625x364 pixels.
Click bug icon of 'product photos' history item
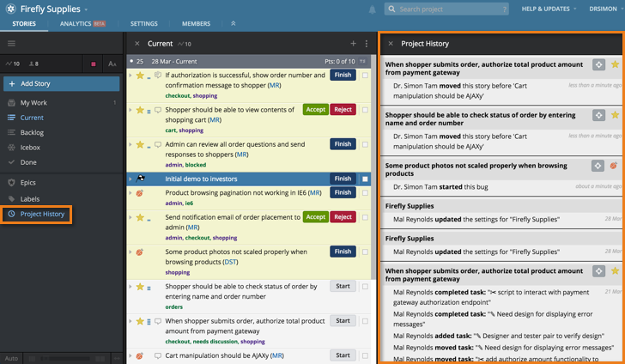point(614,166)
